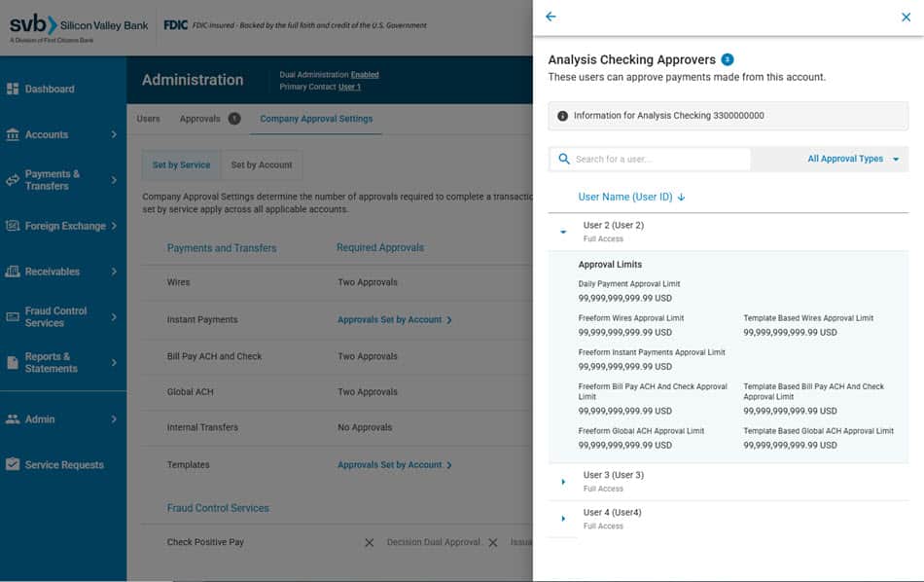924x582 pixels.
Task: Collapse User 2 approval limits
Action: [561, 233]
